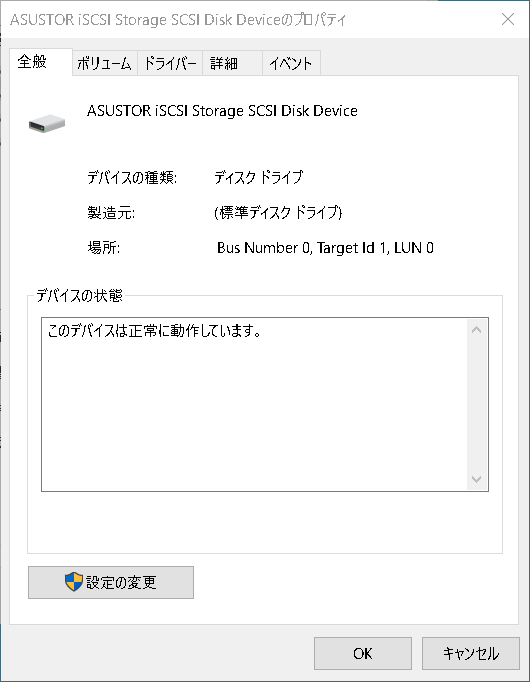Click the status box scroll down arrow
Viewport: 530px width, 682px height.
click(x=477, y=479)
